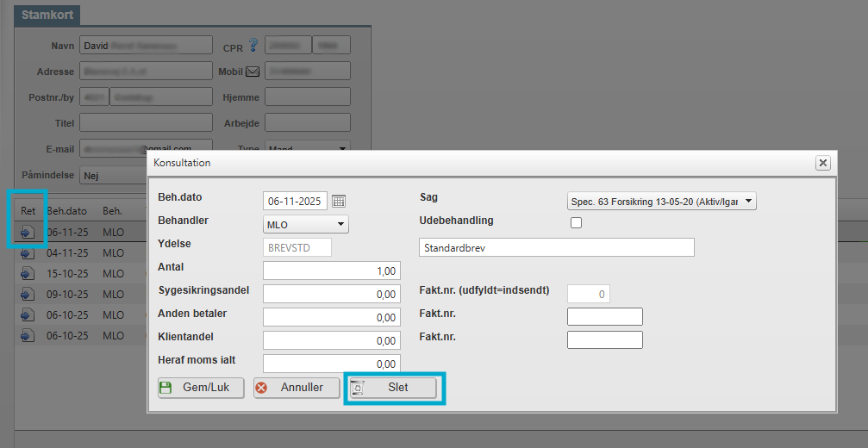868x448 pixels.
Task: Switch to the Stamkort tab
Action: click(47, 16)
